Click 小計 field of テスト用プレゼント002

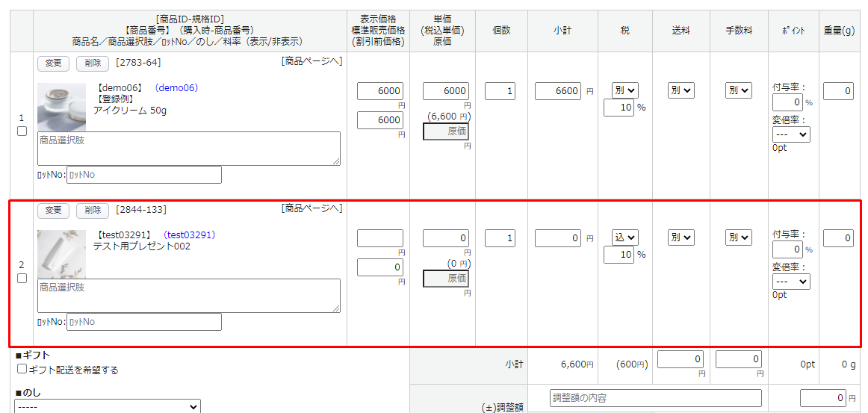click(x=558, y=238)
